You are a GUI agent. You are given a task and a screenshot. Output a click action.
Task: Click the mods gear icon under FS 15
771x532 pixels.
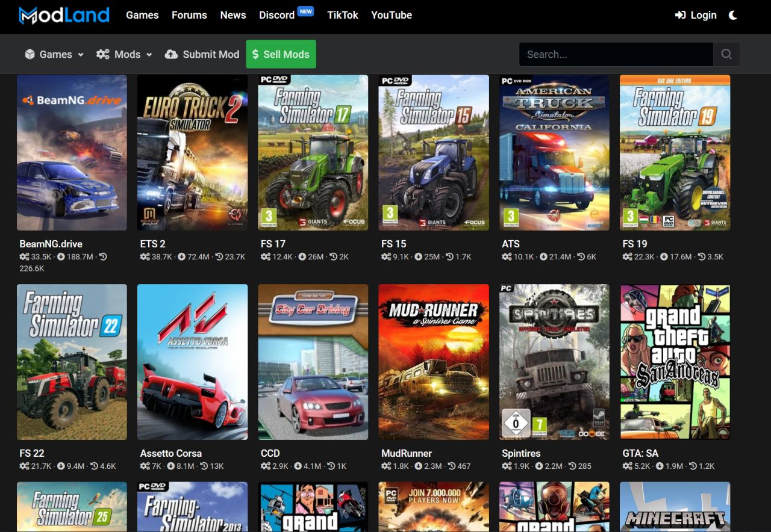tap(386, 257)
